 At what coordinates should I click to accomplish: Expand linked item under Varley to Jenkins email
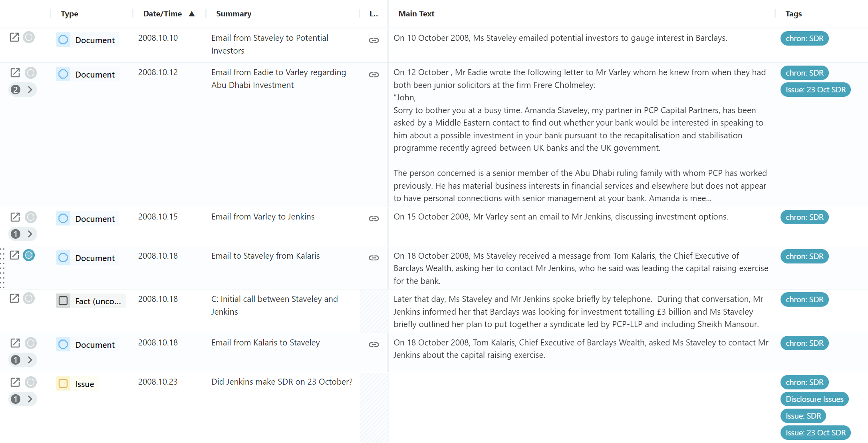pos(23,234)
